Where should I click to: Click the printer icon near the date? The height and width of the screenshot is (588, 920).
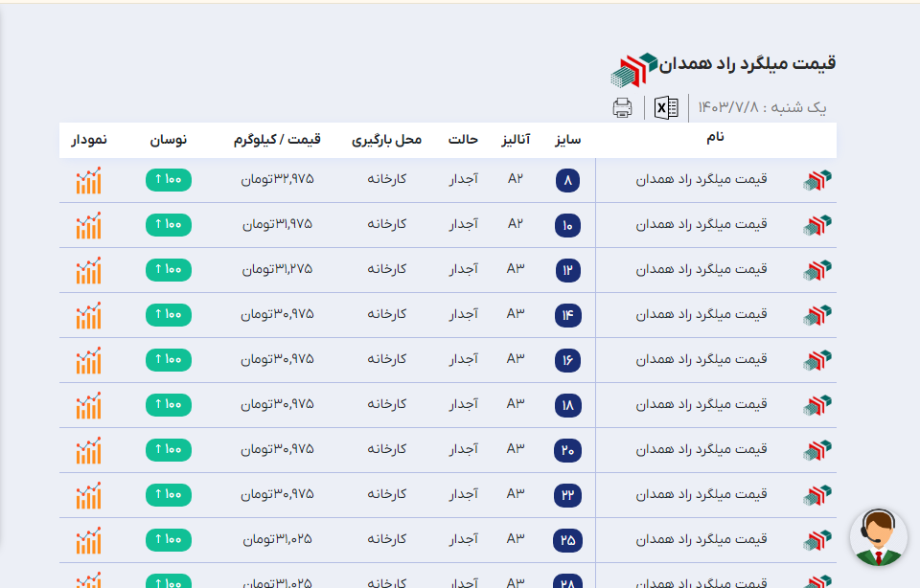[623, 108]
